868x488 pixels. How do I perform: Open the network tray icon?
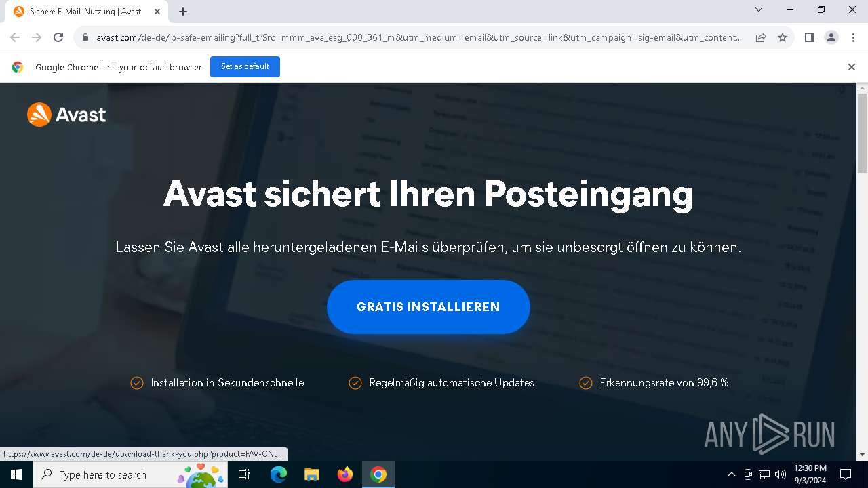[764, 474]
